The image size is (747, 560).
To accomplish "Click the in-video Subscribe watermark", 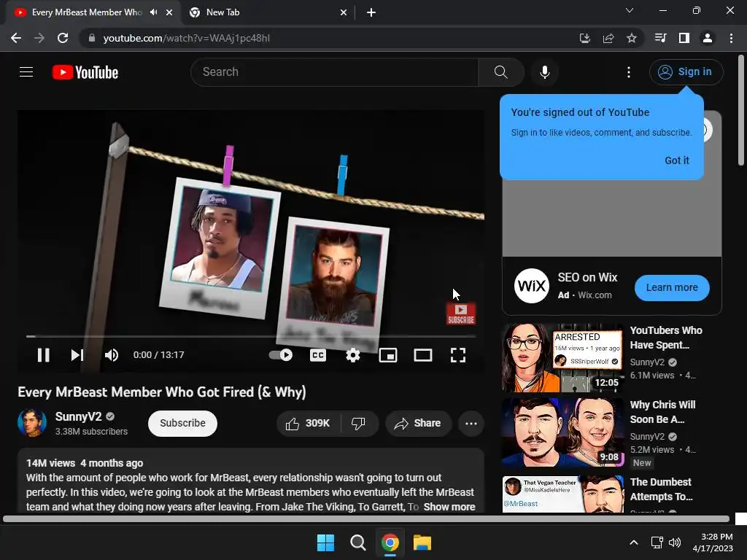I will 461,314.
